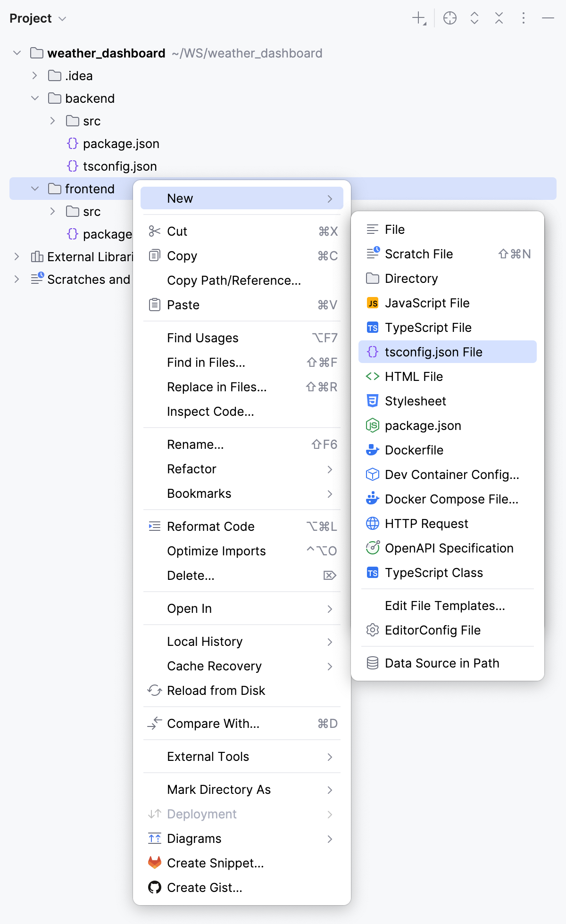Viewport: 566px width, 924px height.
Task: Create a new Dockerfile
Action: [448, 450]
